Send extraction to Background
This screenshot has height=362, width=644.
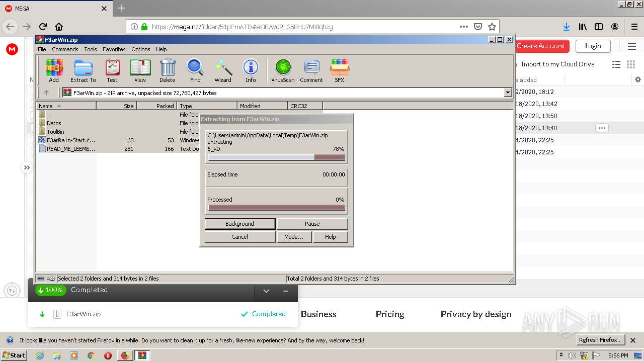[x=240, y=224]
